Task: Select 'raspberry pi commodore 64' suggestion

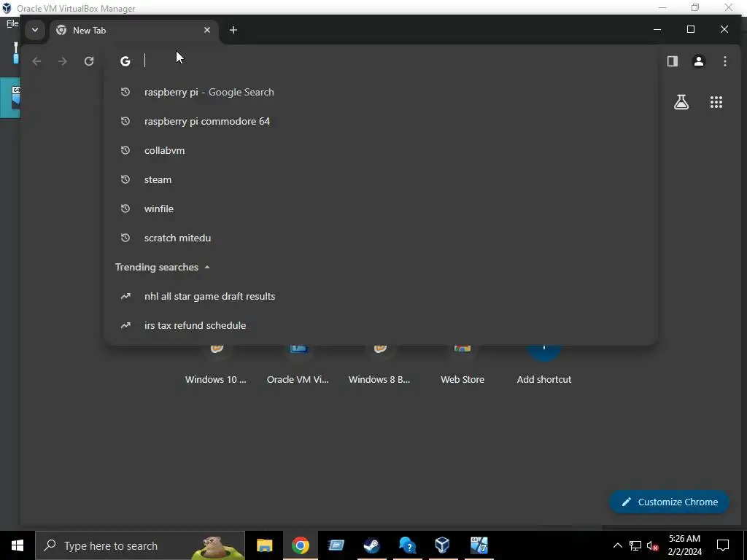Action: pyautogui.click(x=381, y=121)
